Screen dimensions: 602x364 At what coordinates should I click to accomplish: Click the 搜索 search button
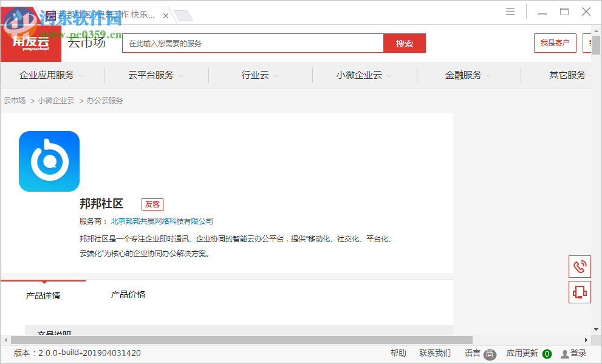pos(404,43)
